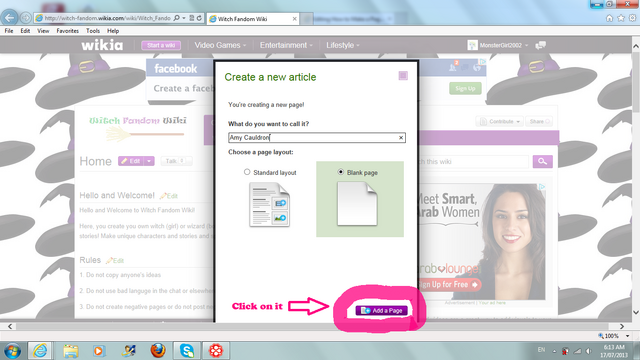Click the browser Forward arrow button
The image size is (640, 360).
25,18
